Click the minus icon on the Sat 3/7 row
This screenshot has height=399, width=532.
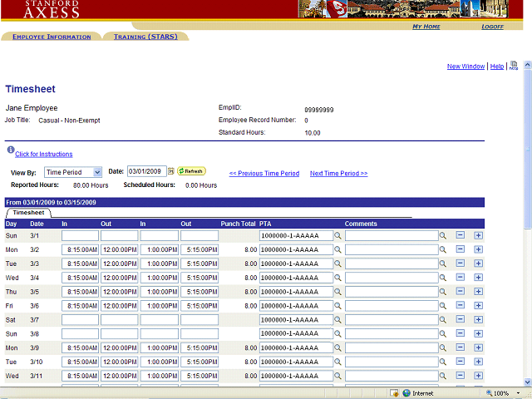461,321
